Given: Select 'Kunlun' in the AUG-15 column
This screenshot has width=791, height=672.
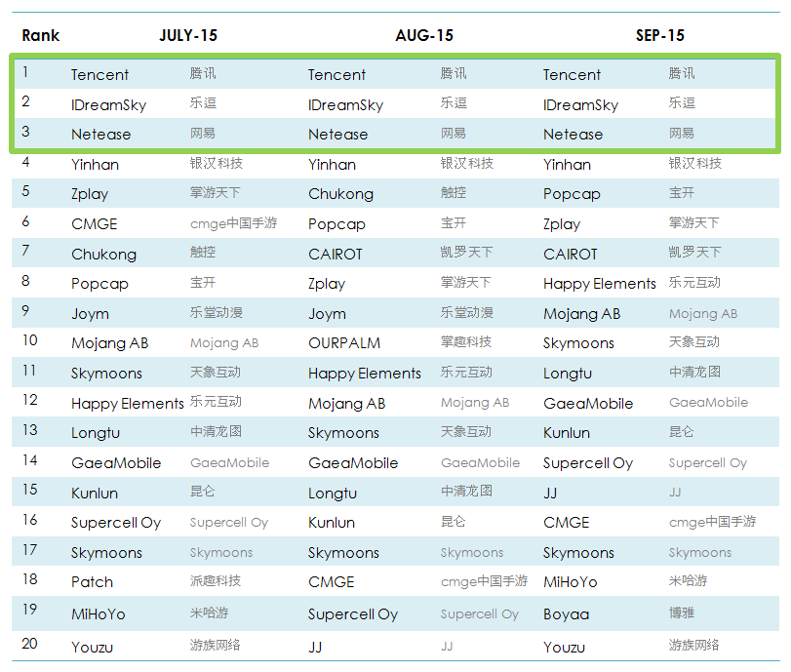Looking at the screenshot, I should pos(332,523).
